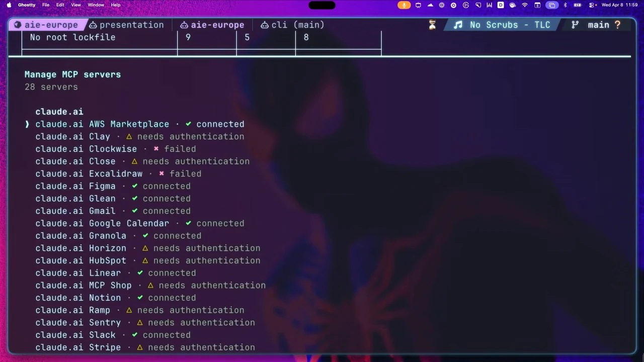Screen dimensions: 644x362
Task: Select the claude.ai Notion server row
Action: click(x=116, y=298)
